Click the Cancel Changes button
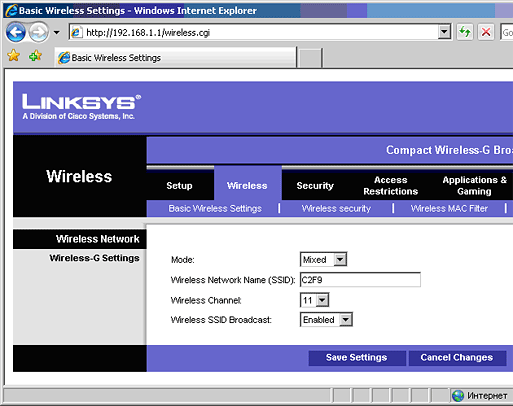This screenshot has height=406, width=513. click(457, 358)
